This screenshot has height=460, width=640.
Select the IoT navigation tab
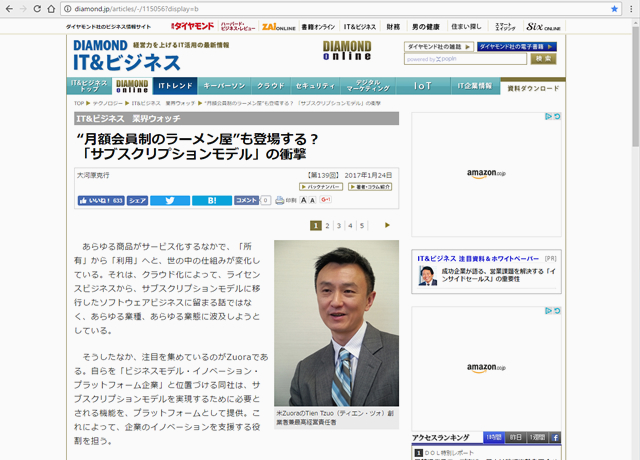click(423, 86)
